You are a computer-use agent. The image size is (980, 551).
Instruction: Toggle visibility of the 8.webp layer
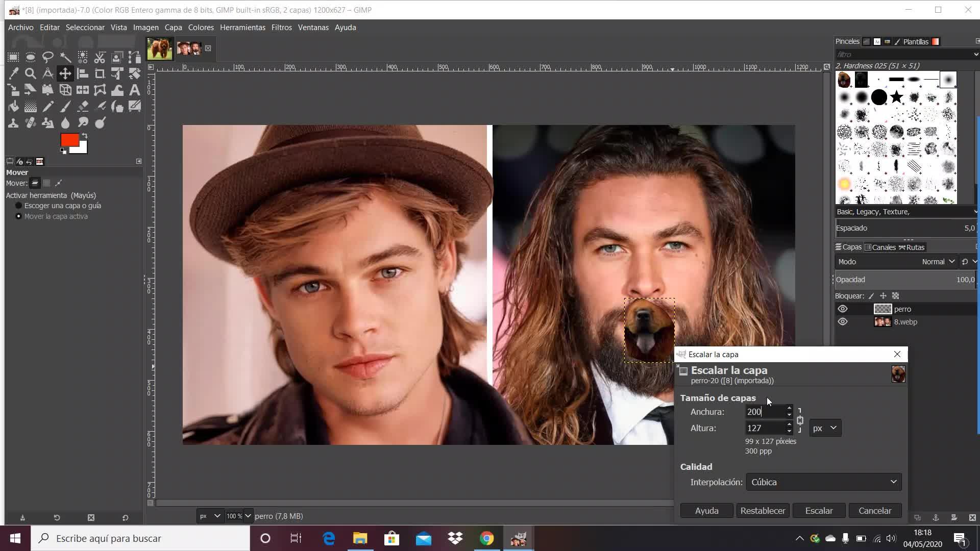[843, 322]
